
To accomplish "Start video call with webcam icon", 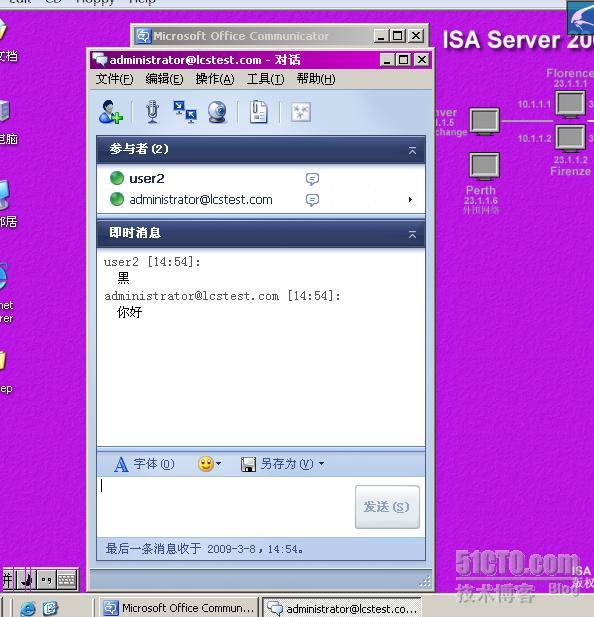I will 217,112.
